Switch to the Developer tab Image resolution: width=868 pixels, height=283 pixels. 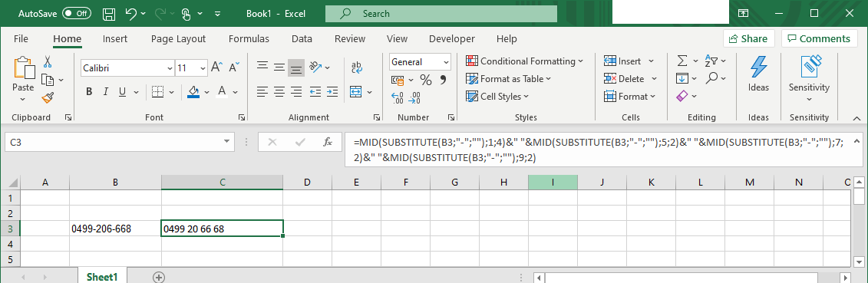tap(452, 38)
